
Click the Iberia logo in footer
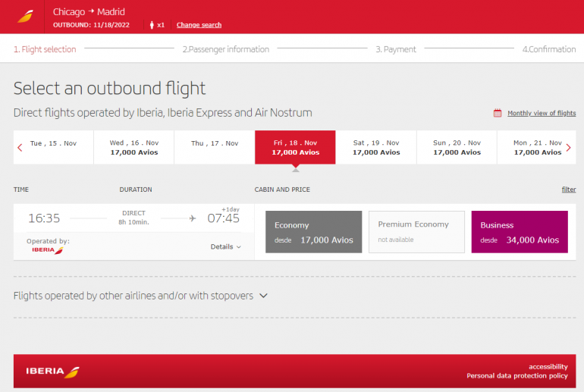coord(52,371)
